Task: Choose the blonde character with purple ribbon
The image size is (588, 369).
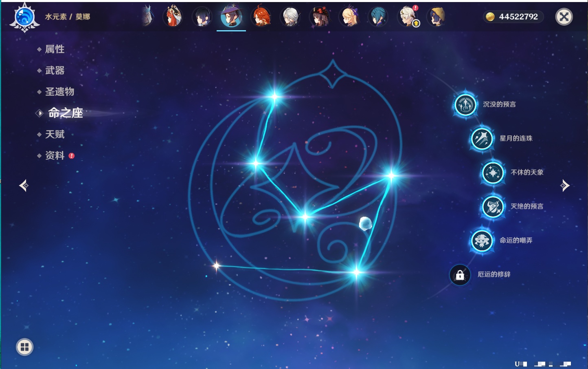Action: pyautogui.click(x=349, y=16)
